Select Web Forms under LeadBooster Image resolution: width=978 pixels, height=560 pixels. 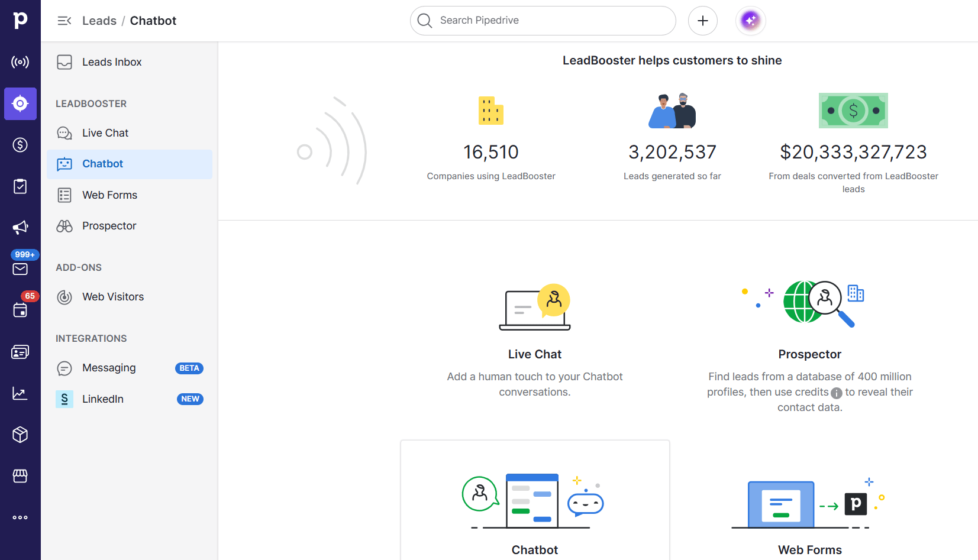tap(109, 195)
